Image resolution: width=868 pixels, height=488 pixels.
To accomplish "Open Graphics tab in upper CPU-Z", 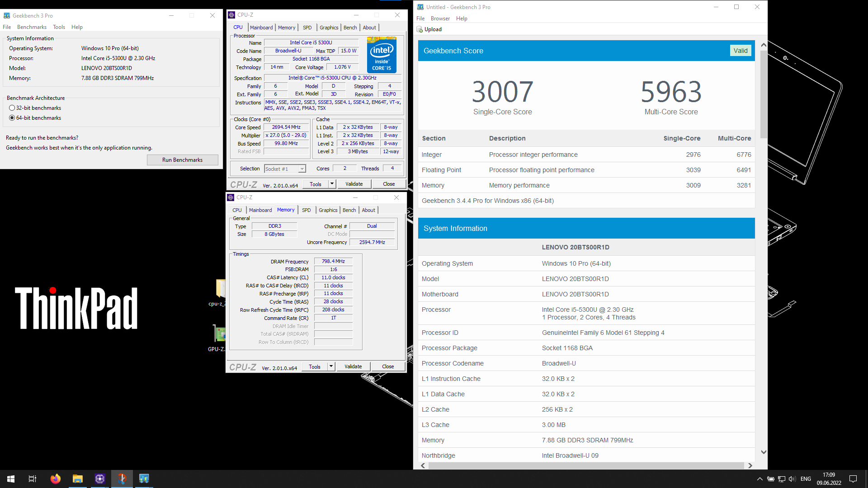I will click(329, 28).
